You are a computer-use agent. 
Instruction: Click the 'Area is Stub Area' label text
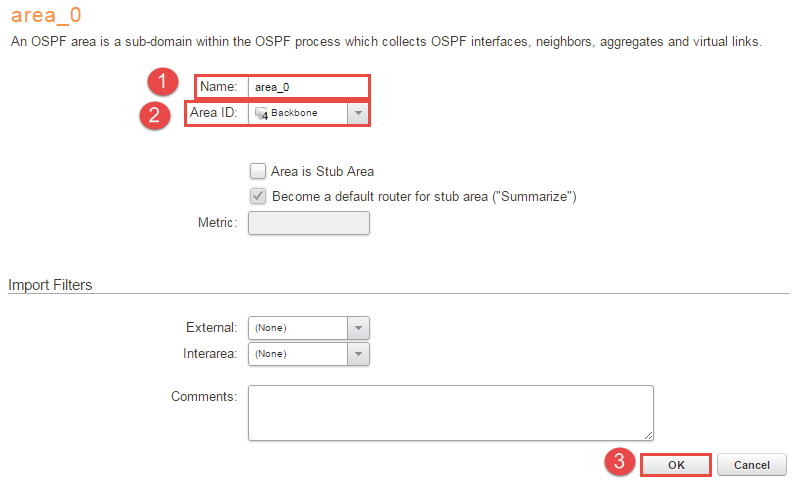(x=322, y=171)
